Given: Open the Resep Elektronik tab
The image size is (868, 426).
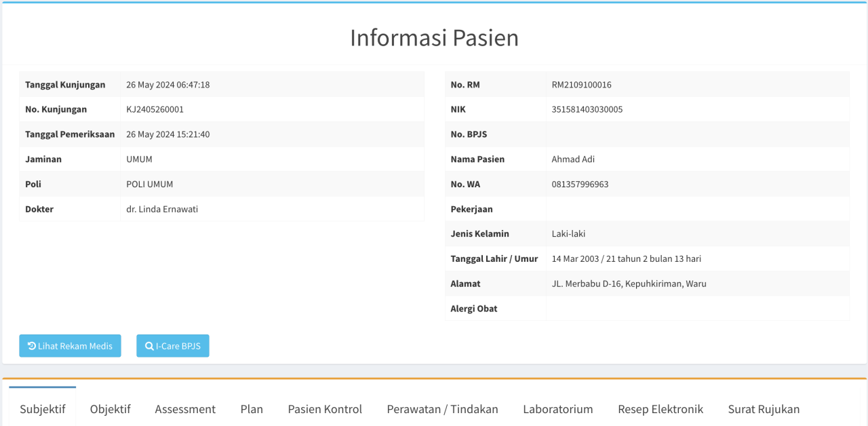Looking at the screenshot, I should click(x=660, y=409).
